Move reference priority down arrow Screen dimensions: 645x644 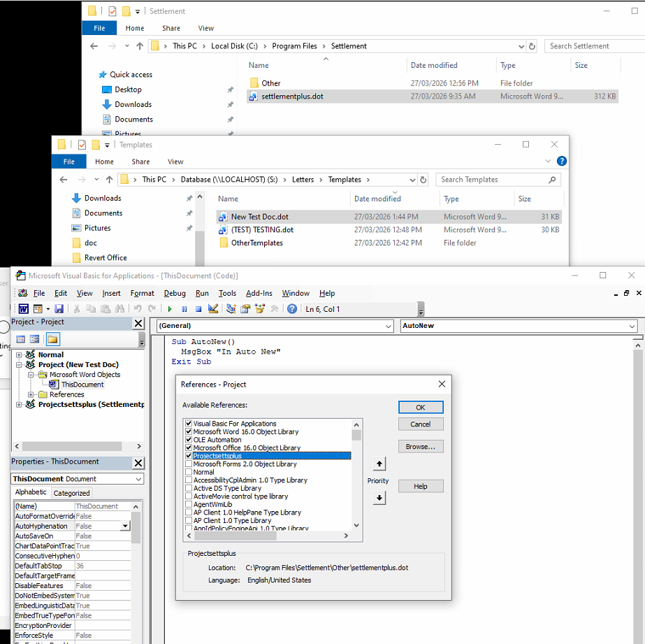click(379, 498)
